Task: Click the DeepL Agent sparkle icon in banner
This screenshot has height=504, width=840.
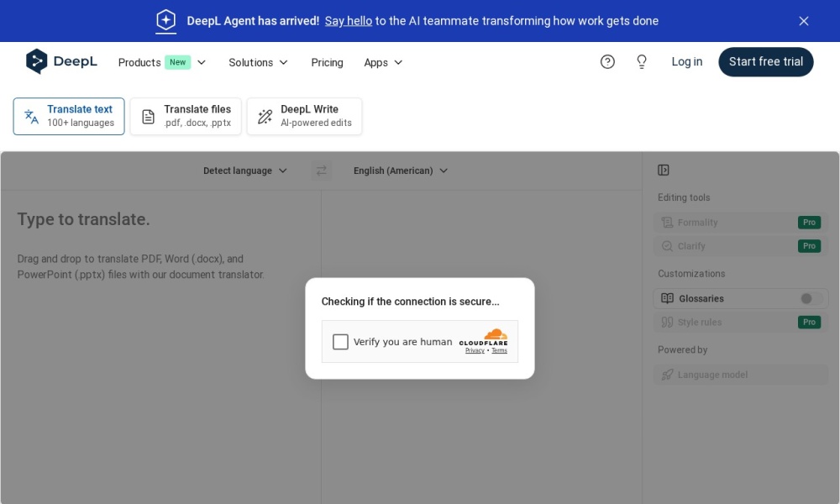Action: 166,21
